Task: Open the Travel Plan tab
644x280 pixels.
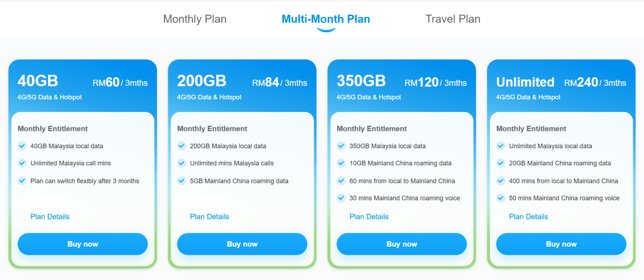Action: point(453,19)
